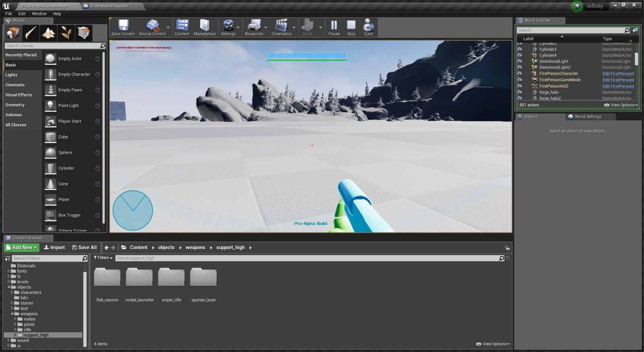Open the Cinematics dropdown arrow

click(294, 28)
